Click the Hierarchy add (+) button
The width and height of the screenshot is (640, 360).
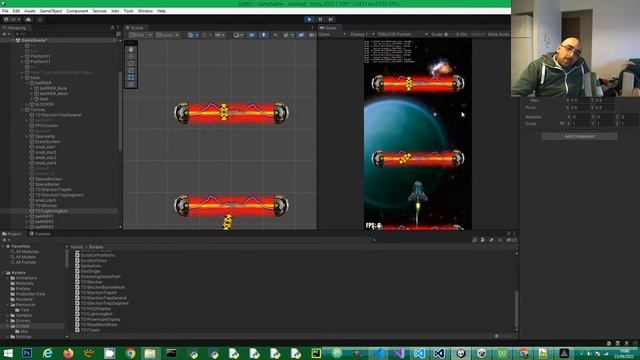tap(6, 34)
